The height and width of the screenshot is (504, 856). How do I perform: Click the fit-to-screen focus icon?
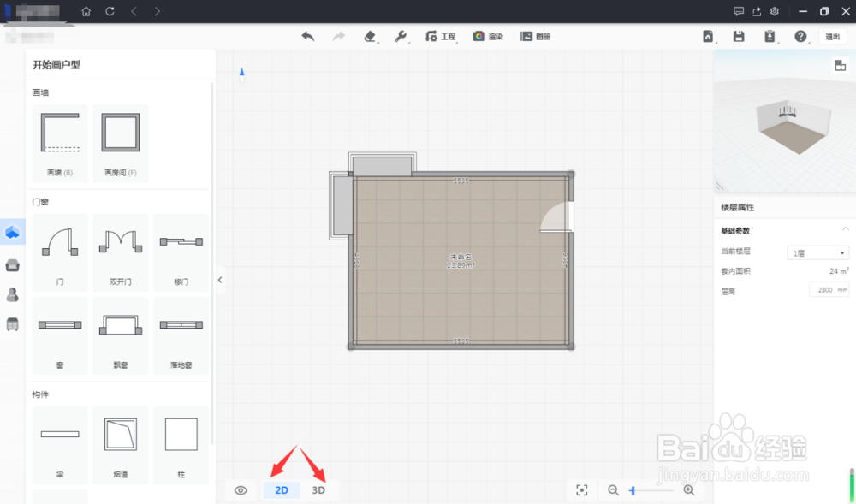pyautogui.click(x=582, y=489)
